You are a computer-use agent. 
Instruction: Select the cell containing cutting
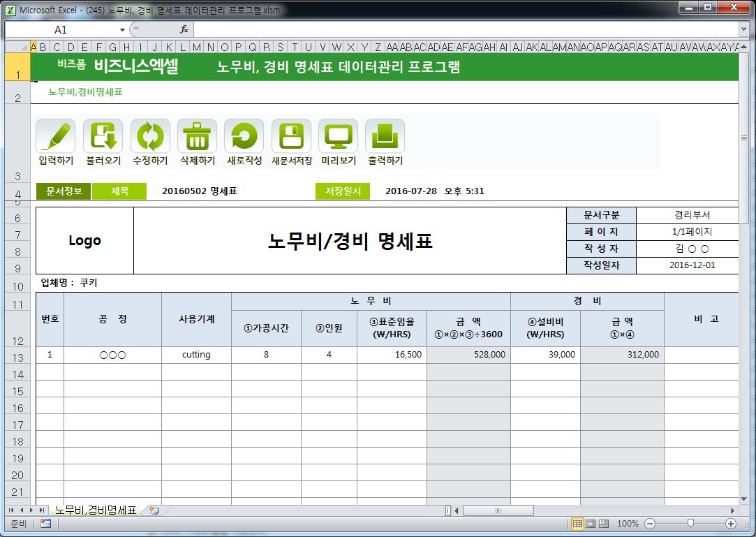196,355
